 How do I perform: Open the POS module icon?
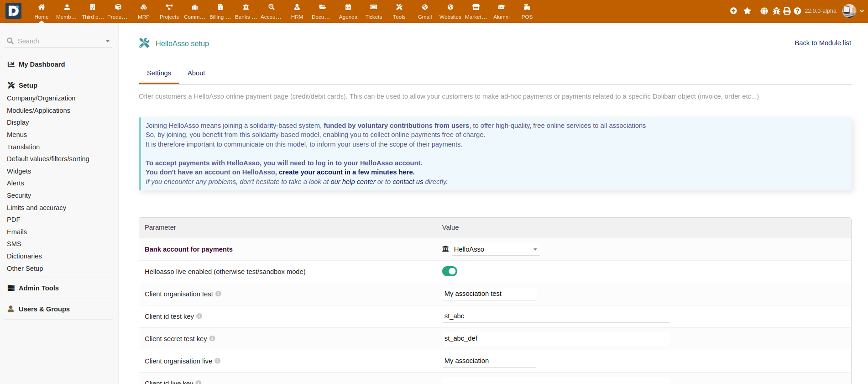[x=527, y=7]
